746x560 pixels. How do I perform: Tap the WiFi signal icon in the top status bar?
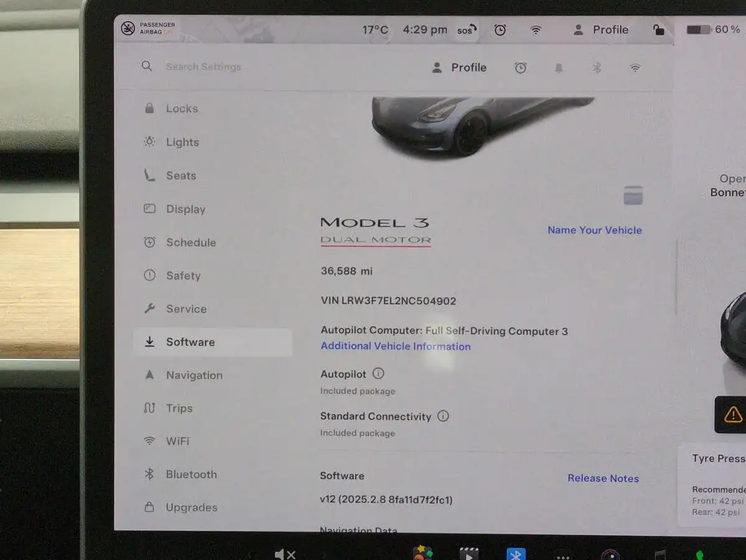[x=536, y=30]
